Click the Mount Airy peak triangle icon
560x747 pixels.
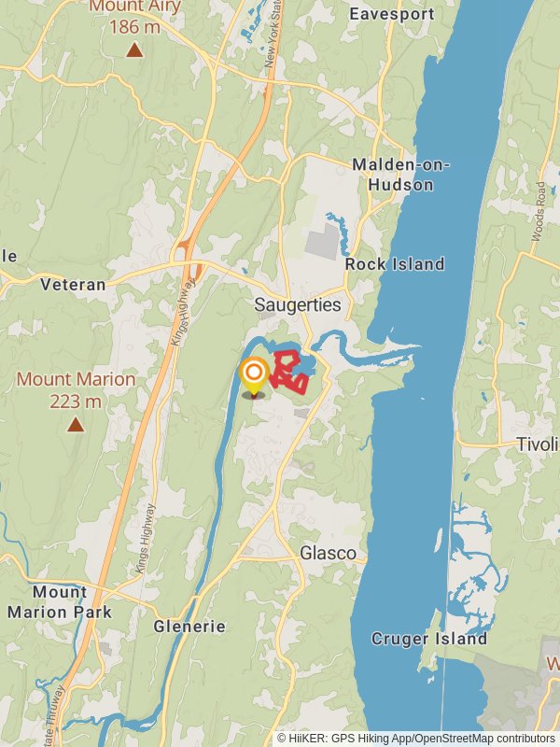click(x=134, y=49)
